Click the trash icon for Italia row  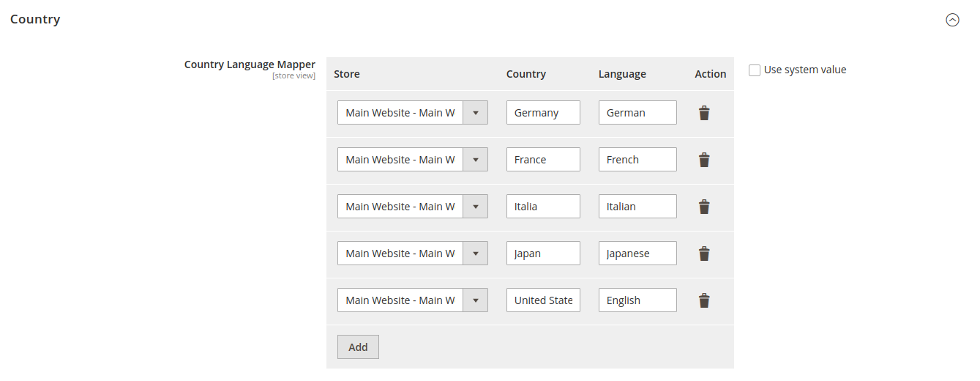pyautogui.click(x=703, y=207)
